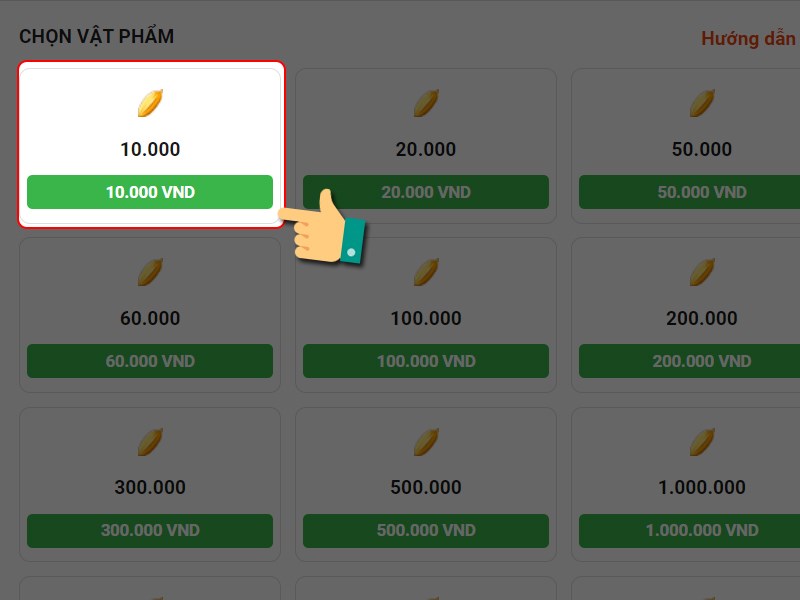This screenshot has height=600, width=800.
Task: Click the gold icon above 200.000
Action: pos(702,271)
